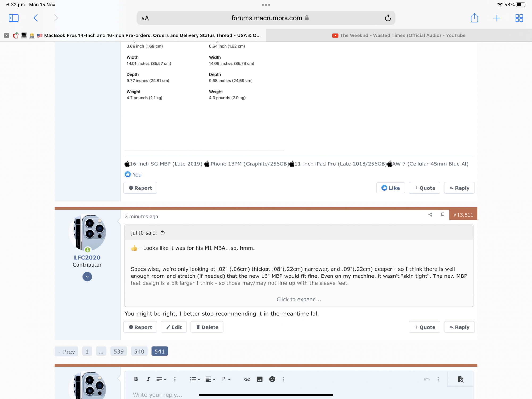Toggle italic formatting in reply editor

coord(148,379)
